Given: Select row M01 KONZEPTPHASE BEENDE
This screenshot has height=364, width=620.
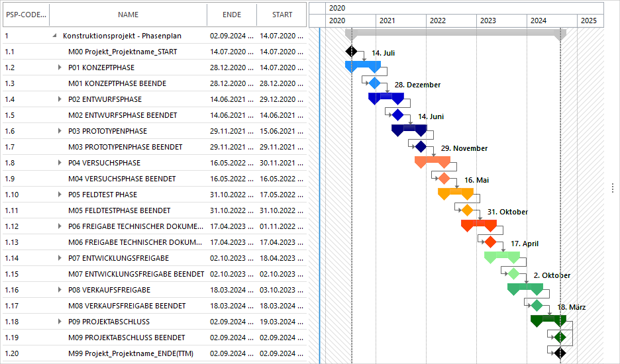Looking at the screenshot, I should point(154,83).
